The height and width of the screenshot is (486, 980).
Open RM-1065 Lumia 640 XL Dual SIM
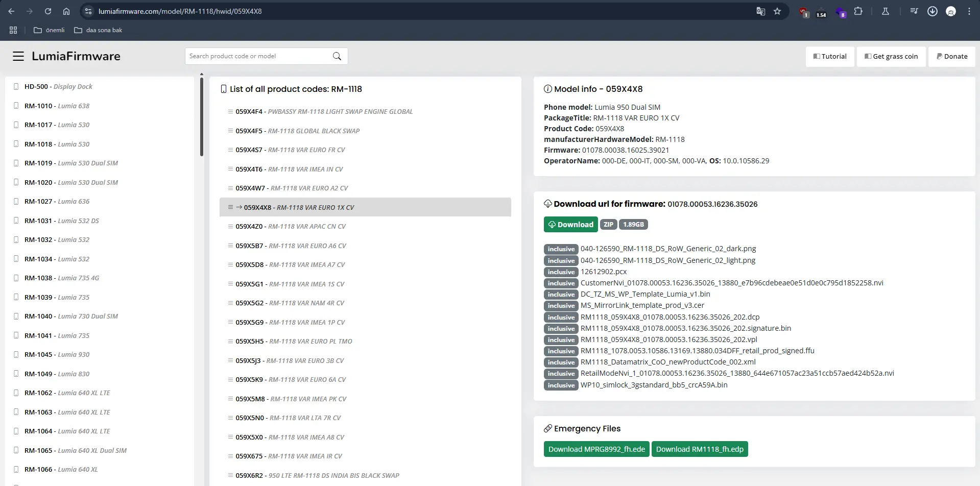76,451
